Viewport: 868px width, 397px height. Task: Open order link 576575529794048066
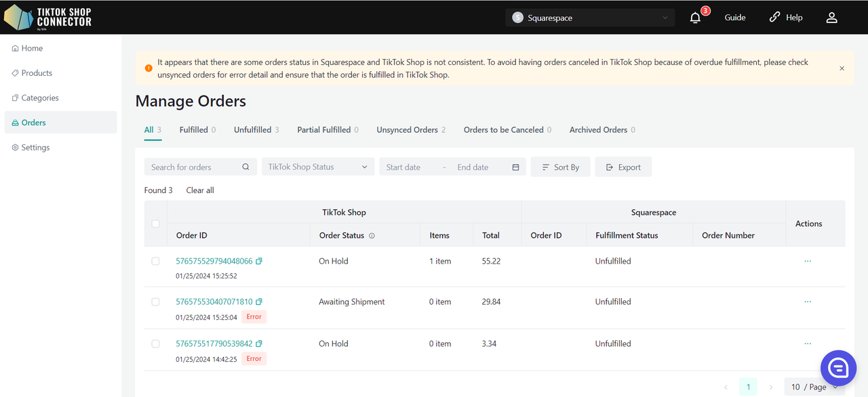[x=214, y=261]
